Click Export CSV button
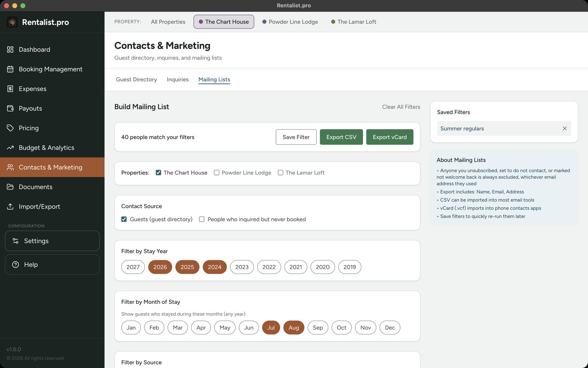This screenshot has width=588, height=368. pos(341,137)
